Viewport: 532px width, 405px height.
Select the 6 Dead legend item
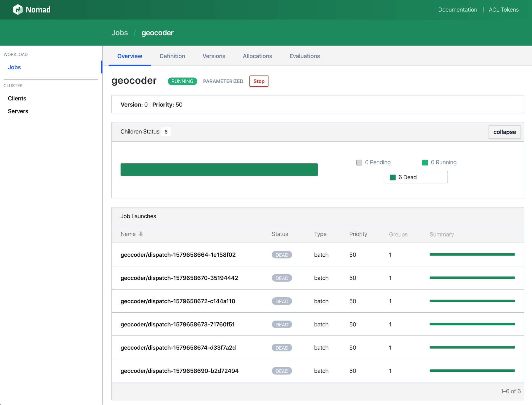click(416, 177)
